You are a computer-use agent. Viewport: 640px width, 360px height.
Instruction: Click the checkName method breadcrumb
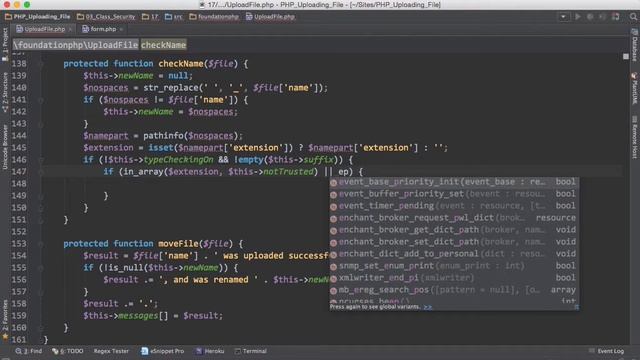pos(164,45)
